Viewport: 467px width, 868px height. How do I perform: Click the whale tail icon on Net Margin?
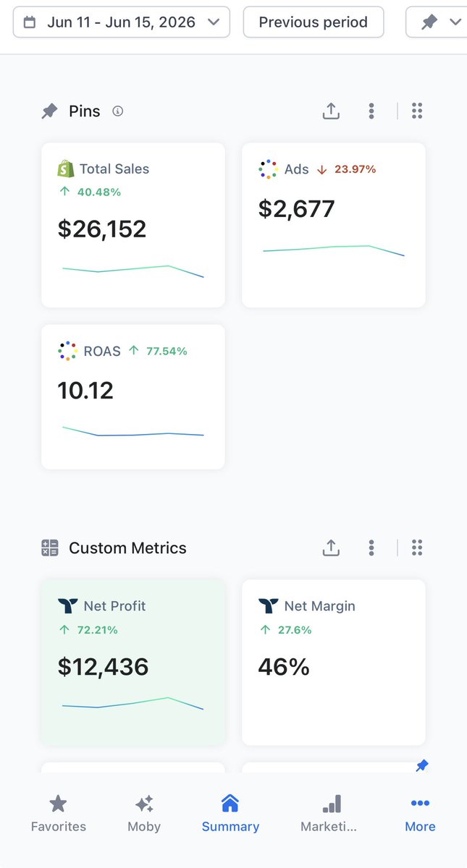point(268,606)
